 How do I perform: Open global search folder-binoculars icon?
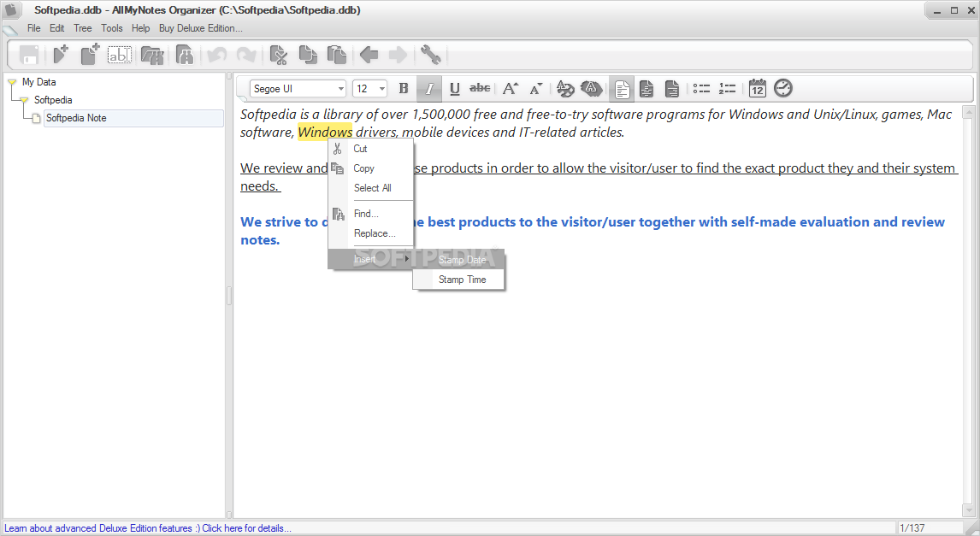coord(152,55)
